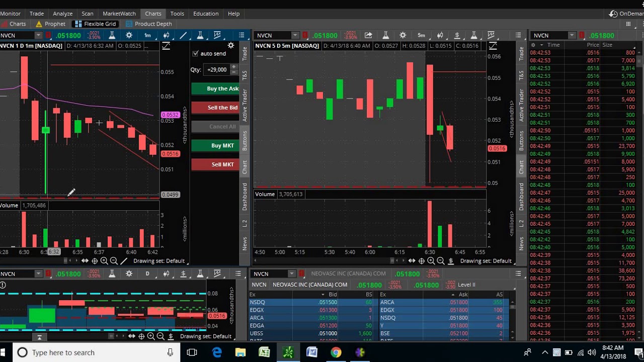Toggle Chart side tab on the 5m chart
The image size is (644, 362).
(x=522, y=167)
